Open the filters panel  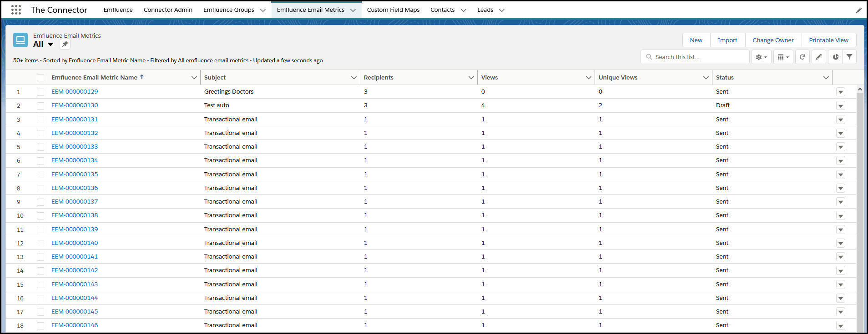tap(849, 57)
